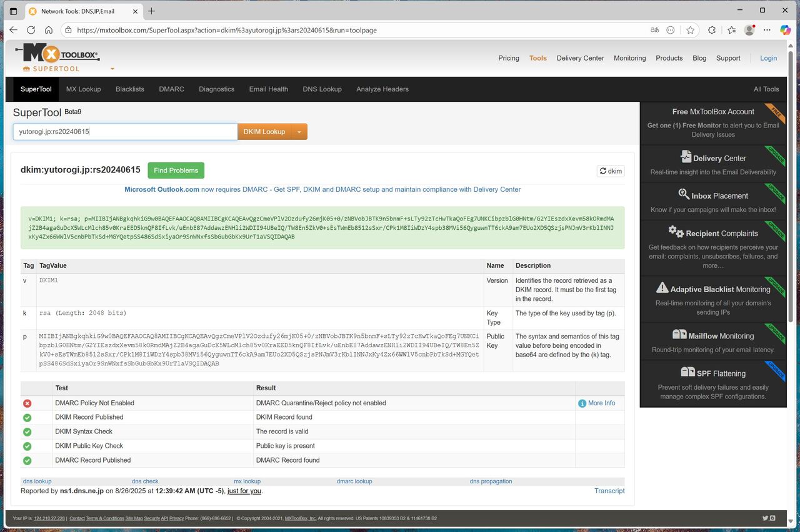The image size is (800, 532).
Task: Click the Inbox Placement magnifier icon
Action: coord(684,194)
